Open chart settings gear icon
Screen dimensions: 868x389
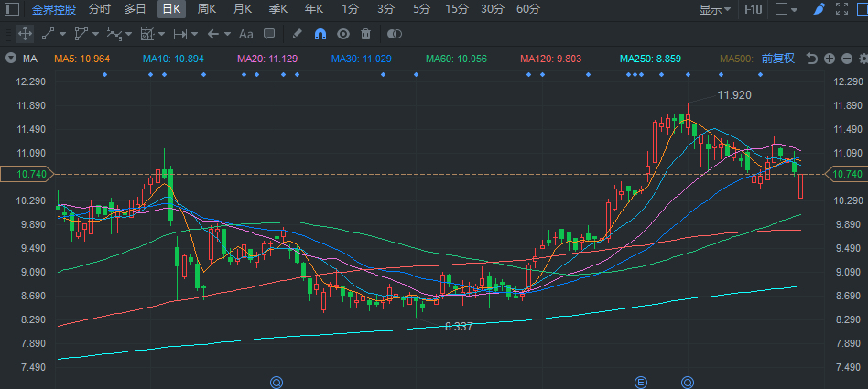tap(863, 59)
